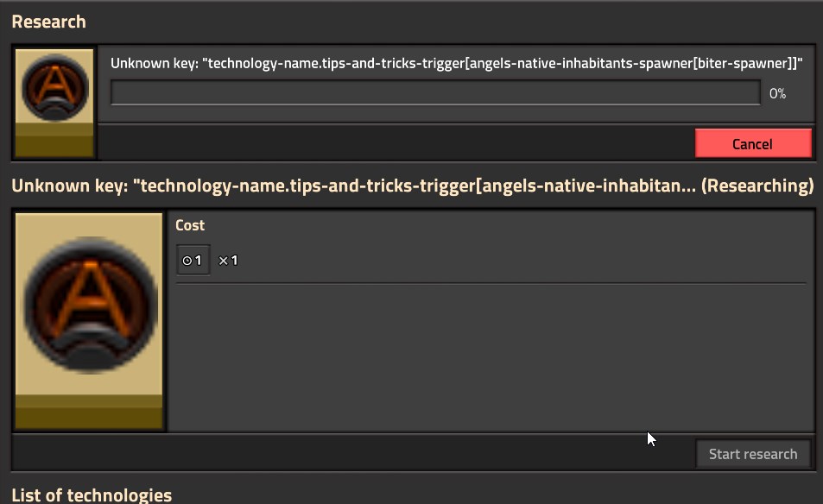
Task: Click the horizontal divider under cost row
Action: pyautogui.click(x=490, y=282)
